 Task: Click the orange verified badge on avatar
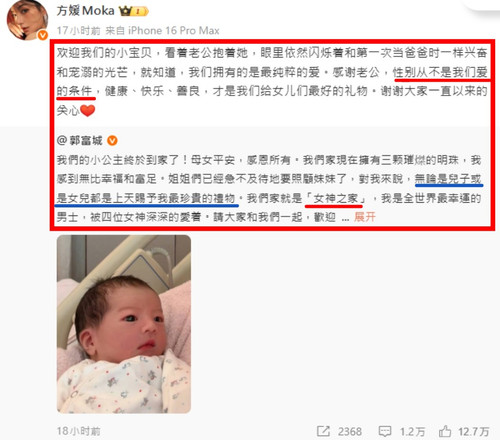pyautogui.click(x=42, y=35)
